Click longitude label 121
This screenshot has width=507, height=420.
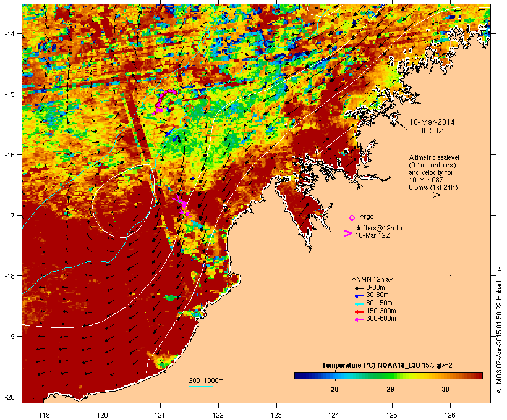click(x=160, y=415)
